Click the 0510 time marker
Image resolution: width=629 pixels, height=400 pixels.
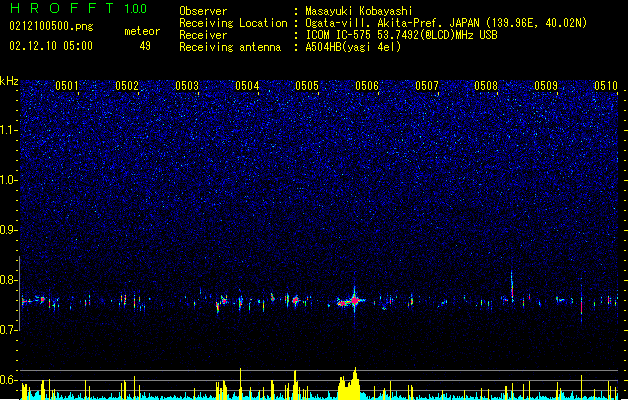(606, 86)
